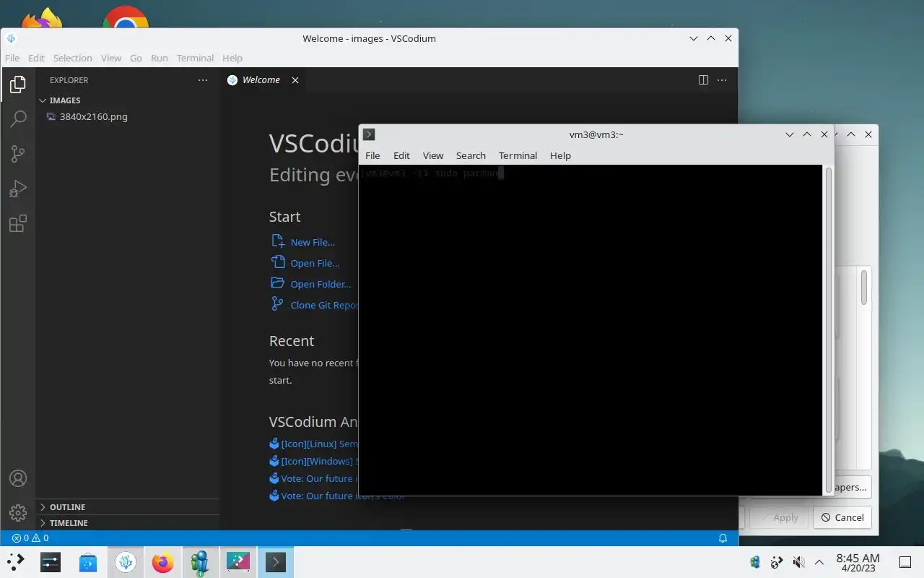Split the VSCodium editor to the right

(703, 80)
